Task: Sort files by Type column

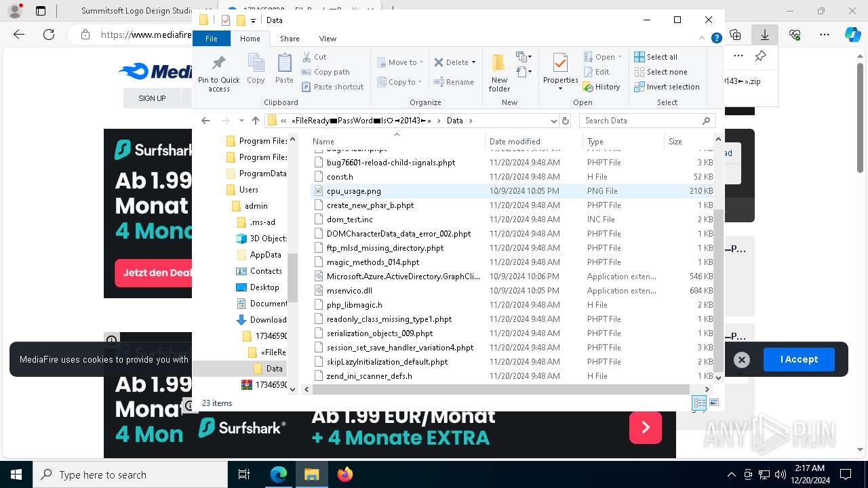Action: (x=623, y=142)
